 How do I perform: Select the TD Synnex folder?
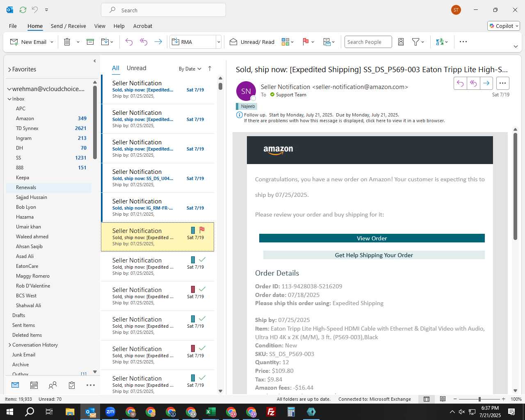[x=49, y=128]
